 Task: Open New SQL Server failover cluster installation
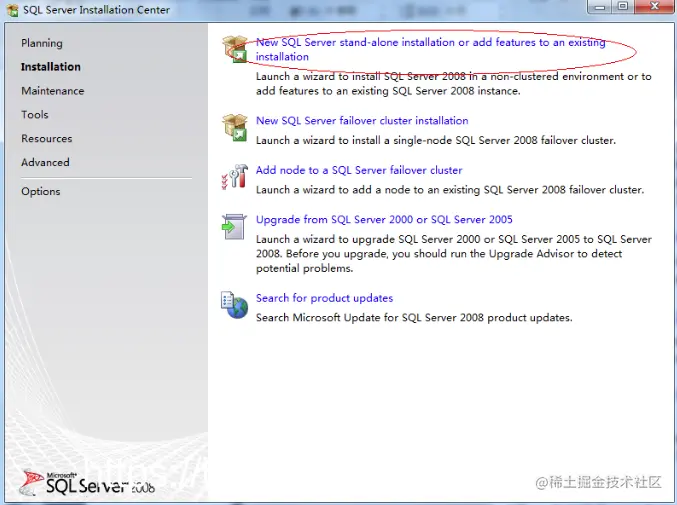click(362, 120)
